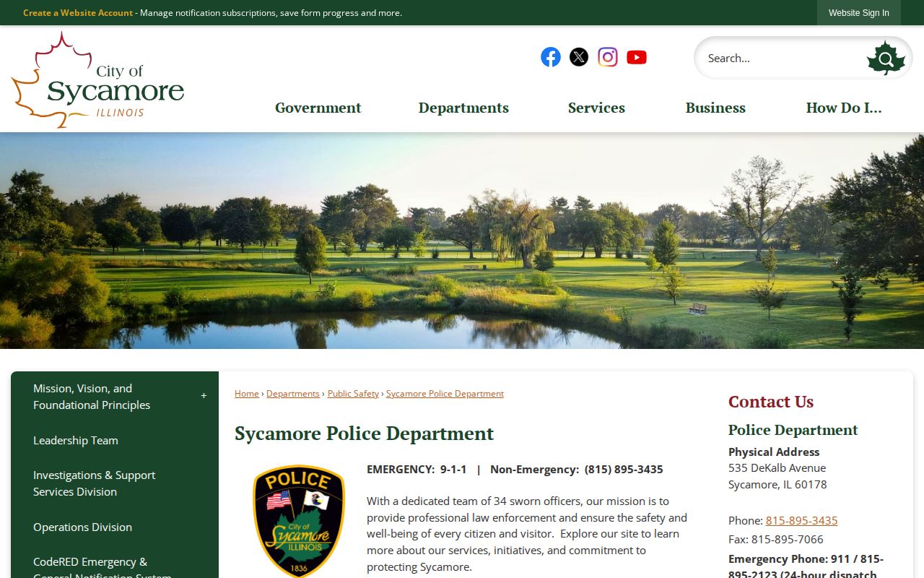
Task: Expand Mission, Vision, and Foundational Principles submenu
Action: 204,396
